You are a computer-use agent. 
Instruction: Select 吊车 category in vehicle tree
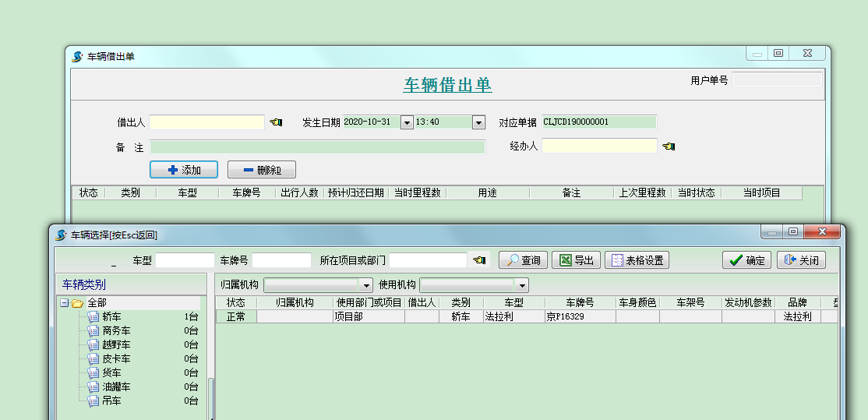[x=111, y=401]
